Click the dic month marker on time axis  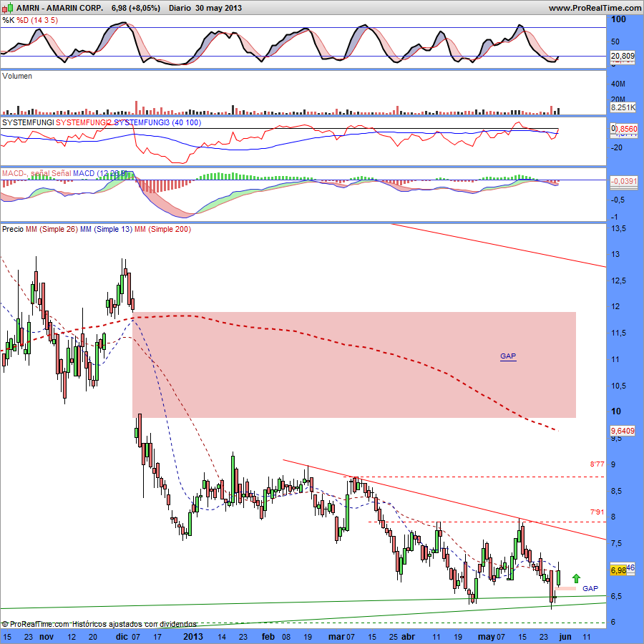(122, 636)
